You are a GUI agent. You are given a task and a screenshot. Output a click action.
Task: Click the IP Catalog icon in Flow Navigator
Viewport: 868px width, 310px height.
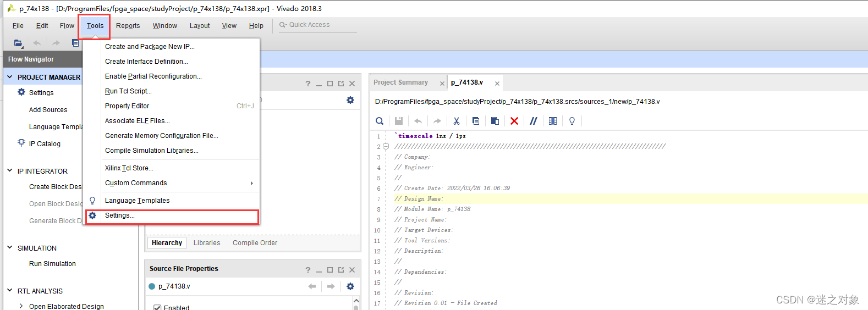pos(21,143)
